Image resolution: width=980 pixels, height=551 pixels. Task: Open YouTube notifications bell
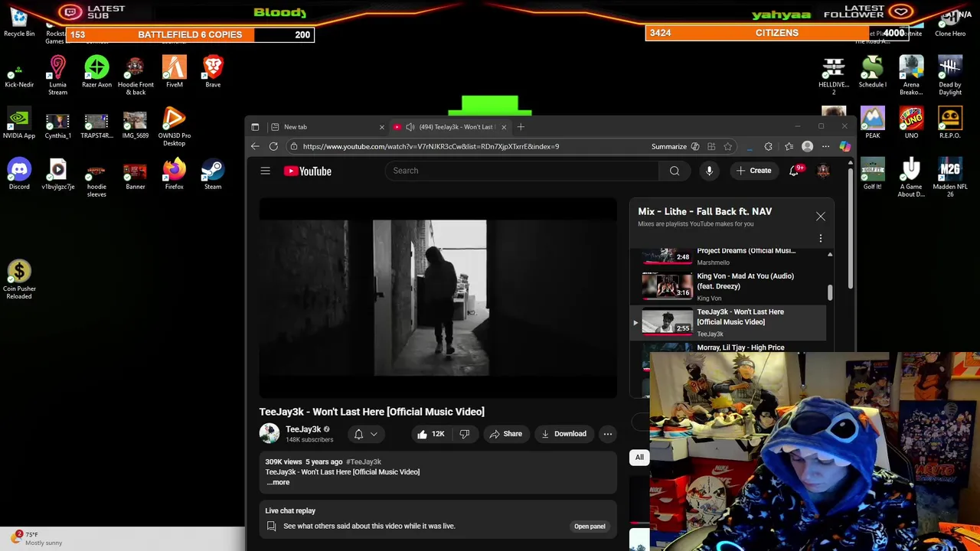click(x=794, y=171)
